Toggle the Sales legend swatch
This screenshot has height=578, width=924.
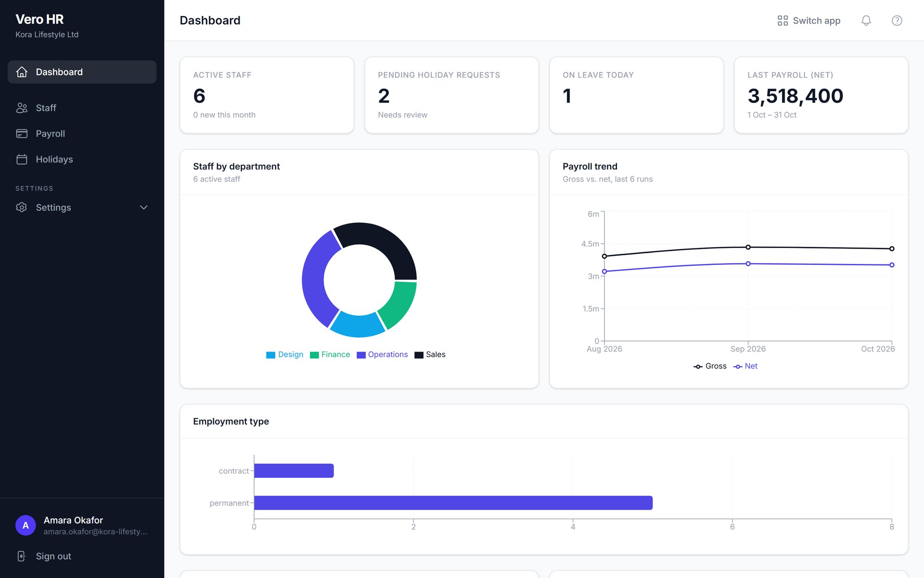coord(419,355)
